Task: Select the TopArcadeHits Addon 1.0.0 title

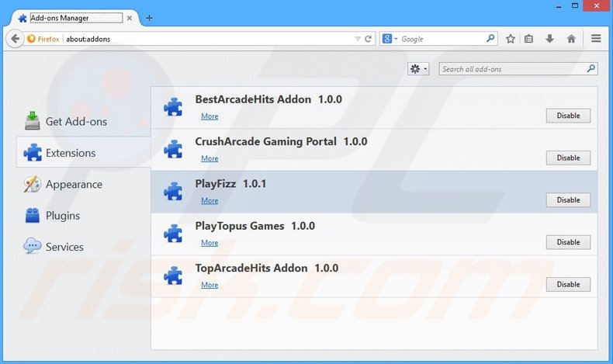Action: tap(267, 268)
